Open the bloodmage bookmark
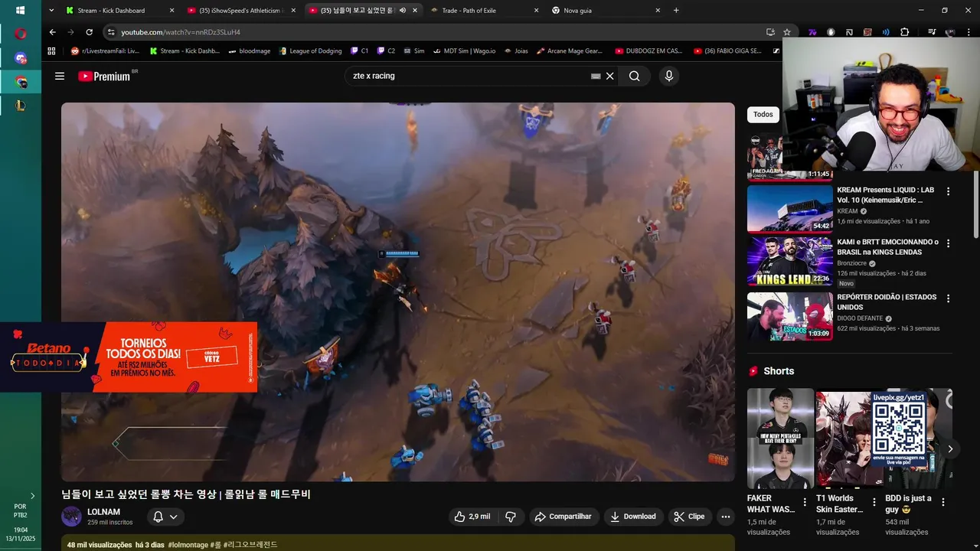The width and height of the screenshot is (980, 551). 249,51
